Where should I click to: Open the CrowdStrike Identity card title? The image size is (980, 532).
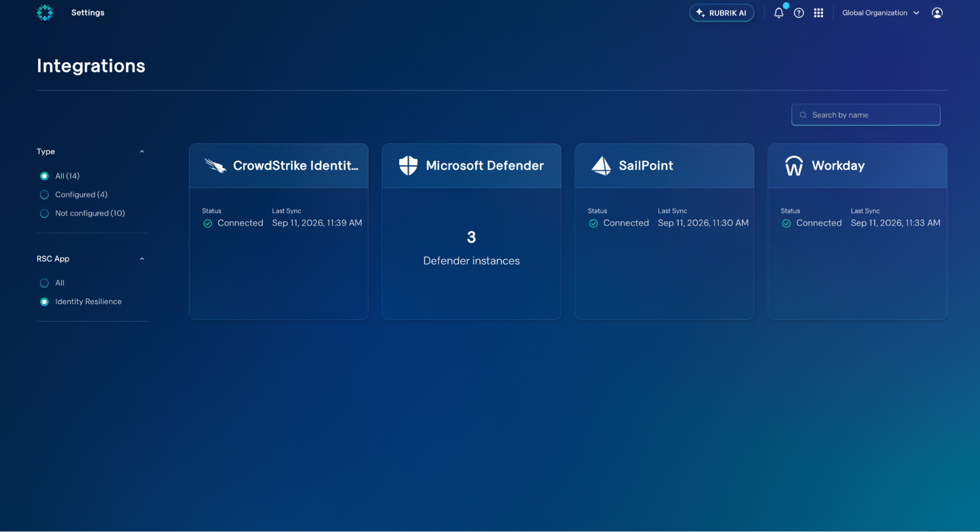[296, 166]
